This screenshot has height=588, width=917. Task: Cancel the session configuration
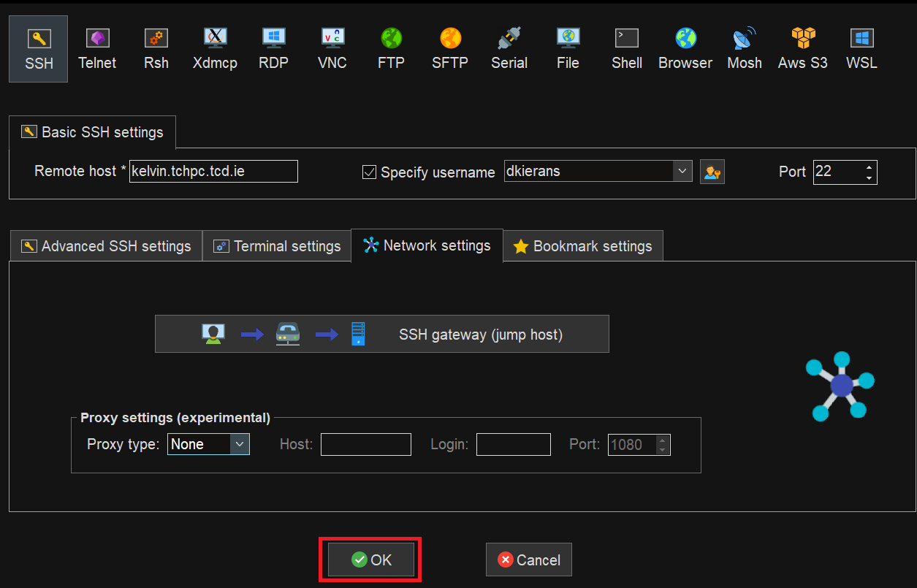pyautogui.click(x=528, y=560)
